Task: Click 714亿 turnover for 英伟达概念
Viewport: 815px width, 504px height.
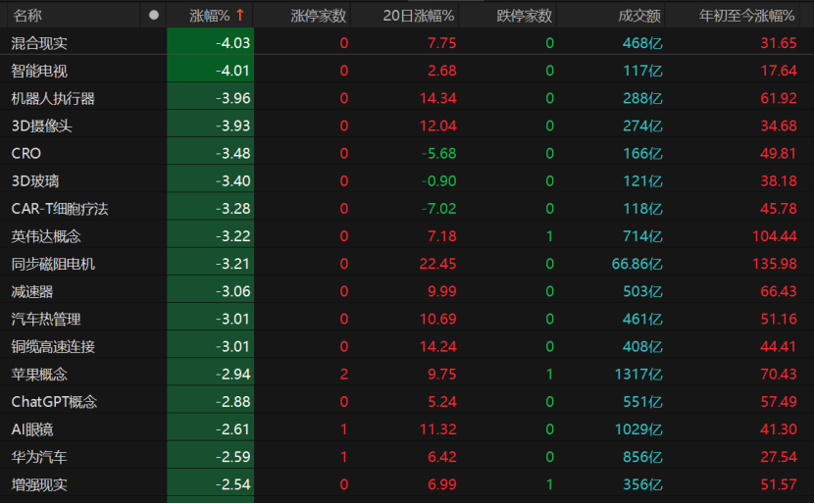Action: click(642, 236)
